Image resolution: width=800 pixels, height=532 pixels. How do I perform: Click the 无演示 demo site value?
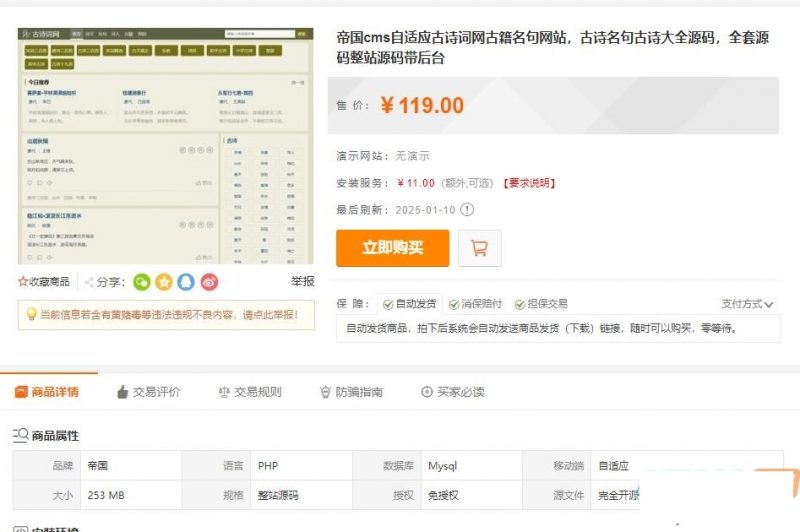click(412, 156)
